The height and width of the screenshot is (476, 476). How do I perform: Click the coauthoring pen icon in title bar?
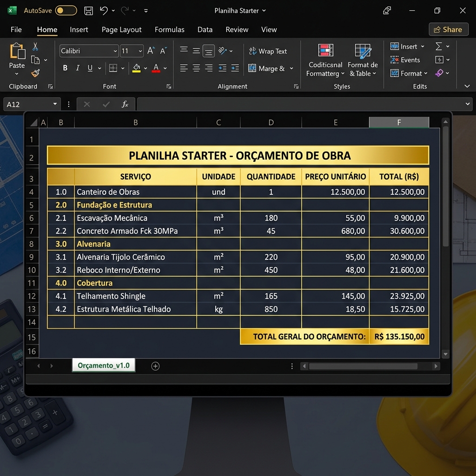(x=387, y=11)
